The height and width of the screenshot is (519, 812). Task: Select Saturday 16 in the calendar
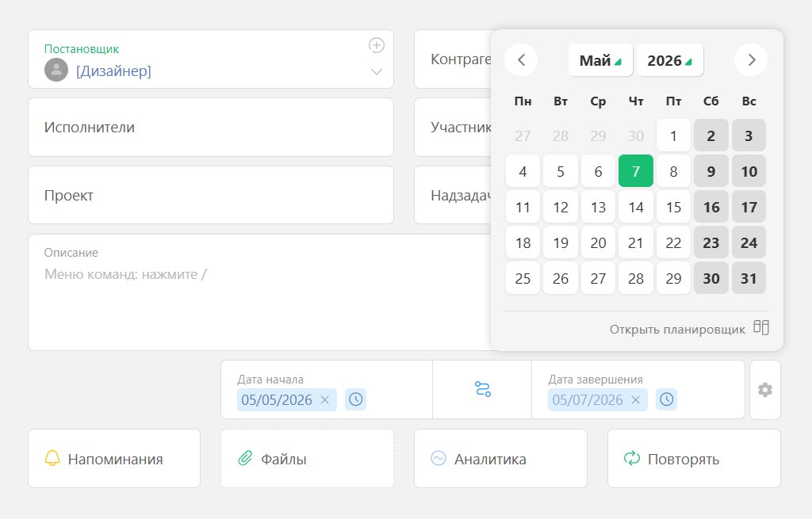tap(711, 207)
